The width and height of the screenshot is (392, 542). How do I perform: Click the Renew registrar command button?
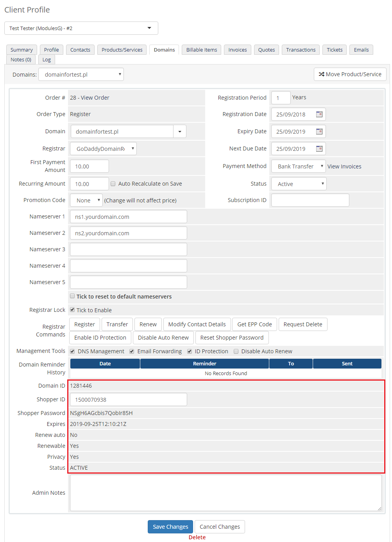(148, 324)
